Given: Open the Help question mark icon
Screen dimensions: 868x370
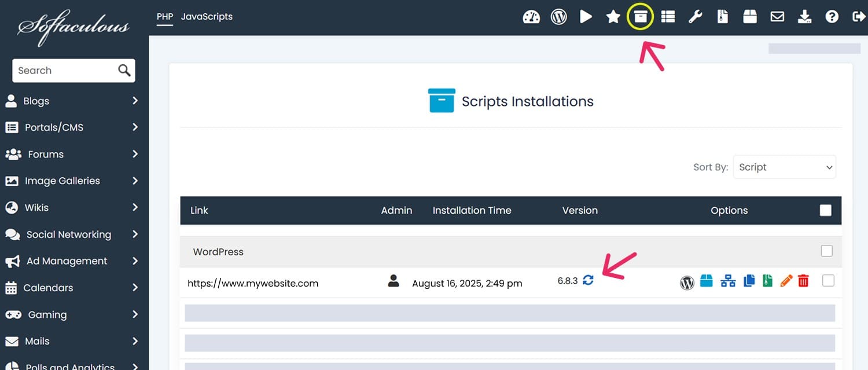Looking at the screenshot, I should (832, 16).
